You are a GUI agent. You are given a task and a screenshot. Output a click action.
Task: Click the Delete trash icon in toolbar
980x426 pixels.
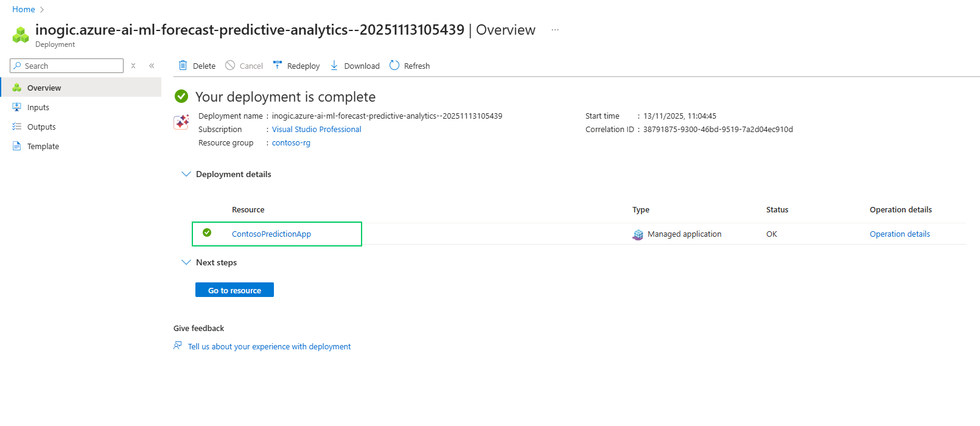pos(183,66)
